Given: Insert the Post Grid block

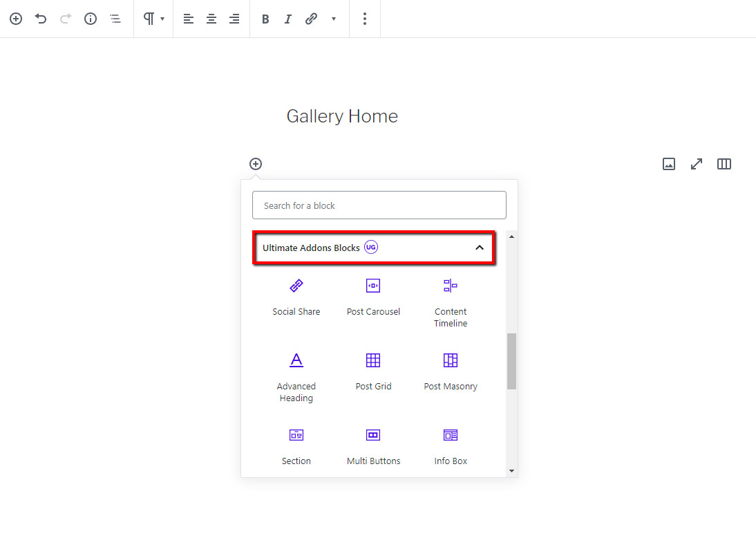Looking at the screenshot, I should click(373, 372).
